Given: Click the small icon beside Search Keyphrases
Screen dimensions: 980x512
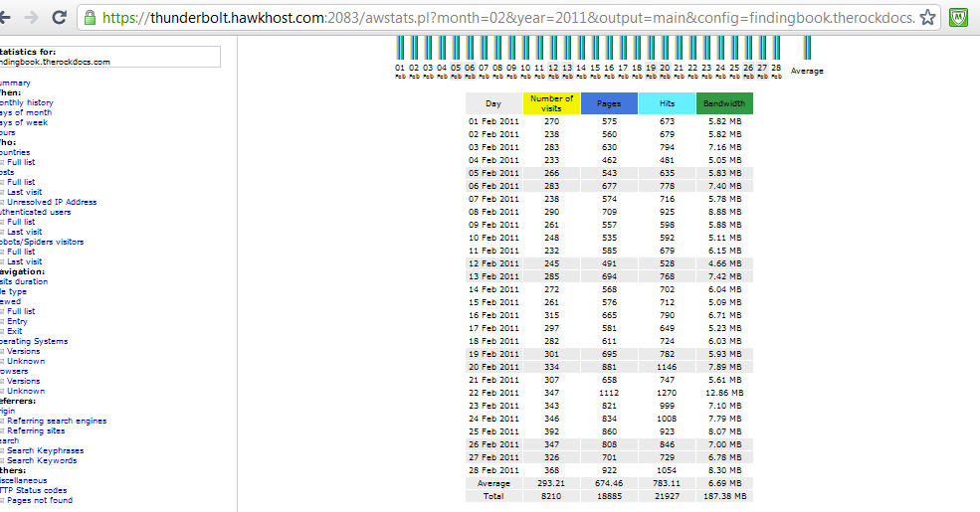Looking at the screenshot, I should click(x=3, y=450).
